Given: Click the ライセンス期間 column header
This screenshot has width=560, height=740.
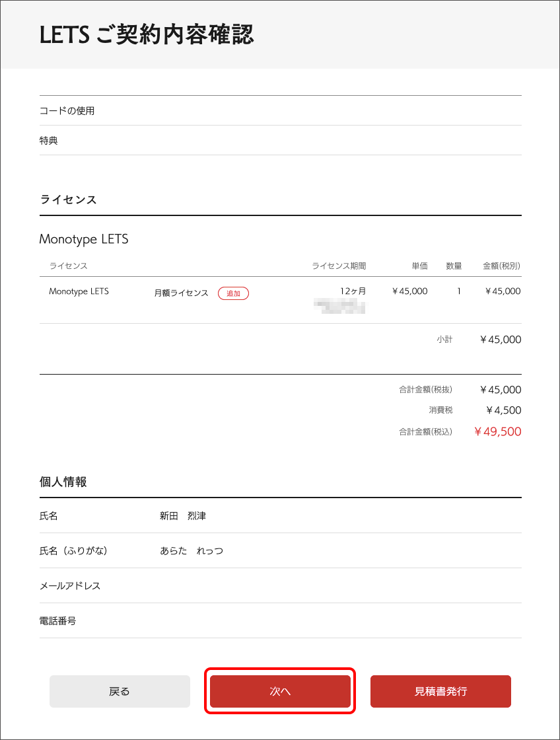Looking at the screenshot, I should click(339, 266).
